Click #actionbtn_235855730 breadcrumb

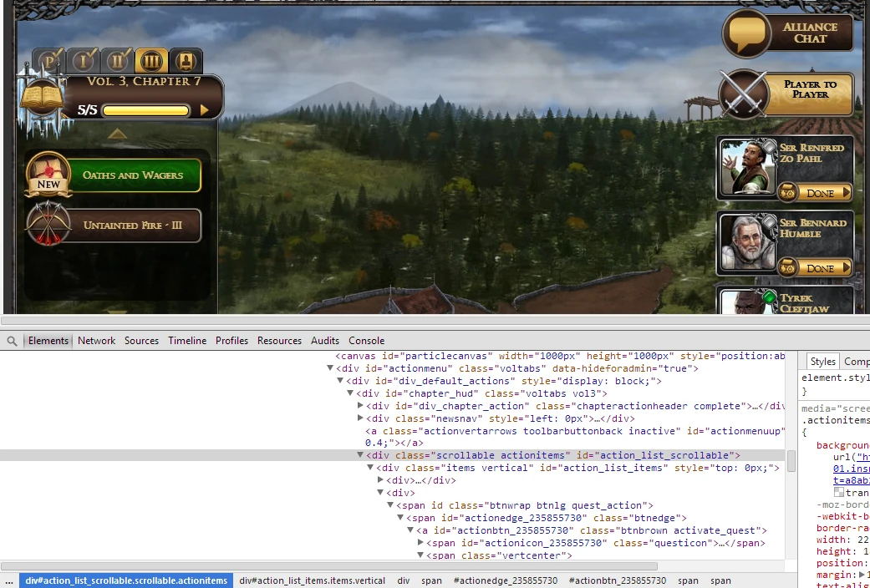tap(617, 580)
